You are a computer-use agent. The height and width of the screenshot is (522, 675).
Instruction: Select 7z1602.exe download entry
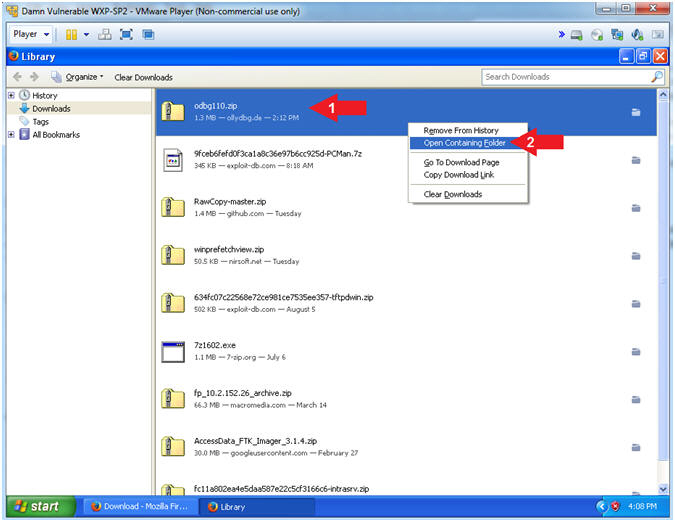tap(406, 351)
